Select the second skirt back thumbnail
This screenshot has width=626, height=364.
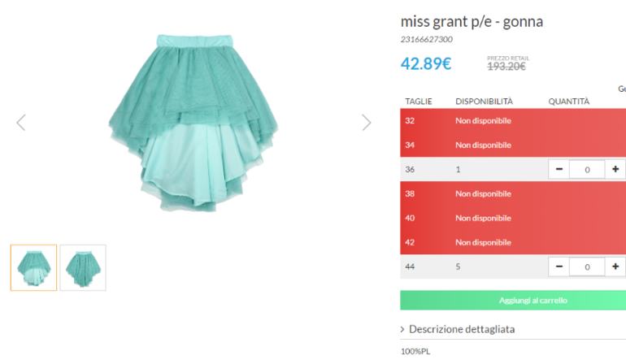(83, 267)
